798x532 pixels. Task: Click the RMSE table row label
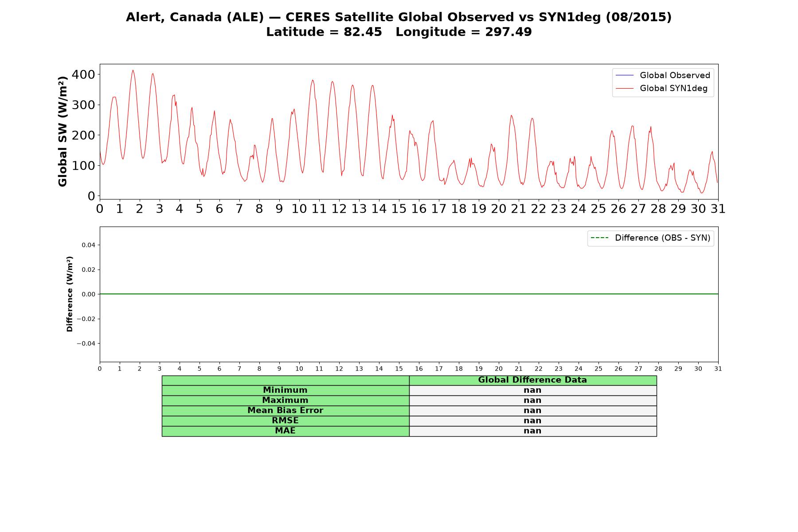pos(285,421)
